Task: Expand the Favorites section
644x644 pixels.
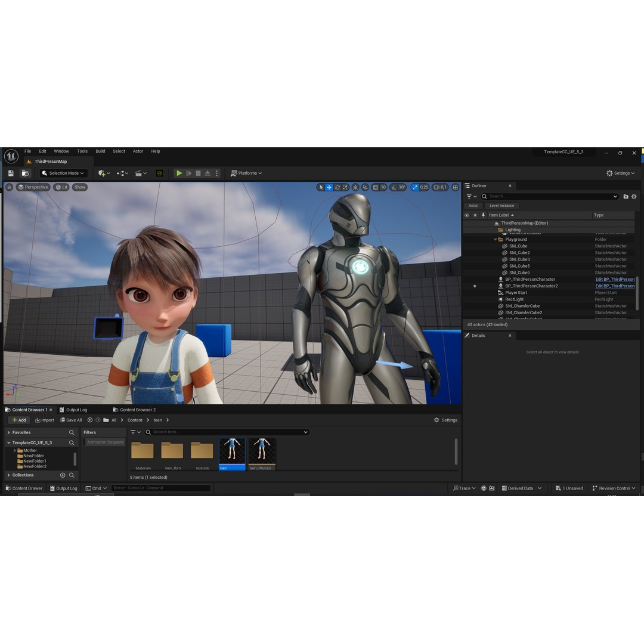Action: 9,432
